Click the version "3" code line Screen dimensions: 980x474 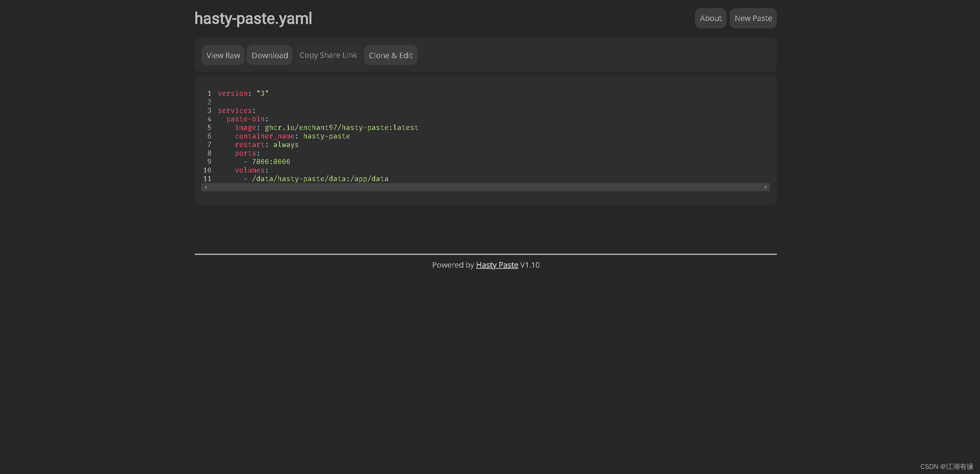pyautogui.click(x=243, y=93)
